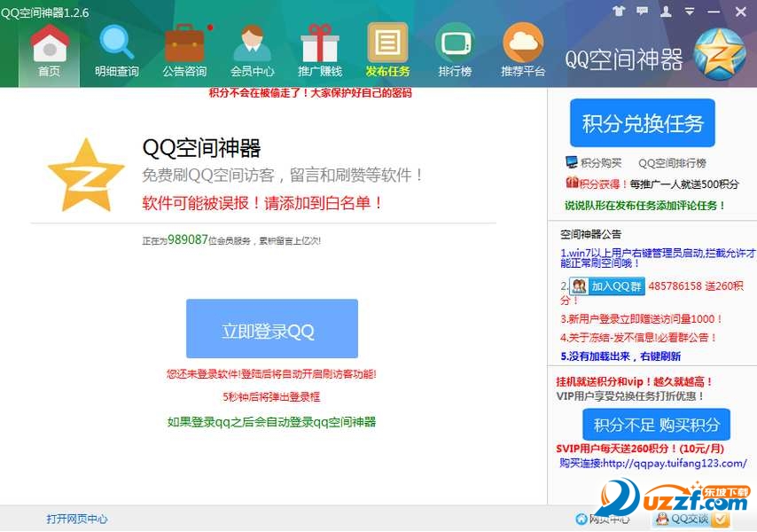Click the VIP用户享受兑换任务打折优惠 text

[629, 395]
